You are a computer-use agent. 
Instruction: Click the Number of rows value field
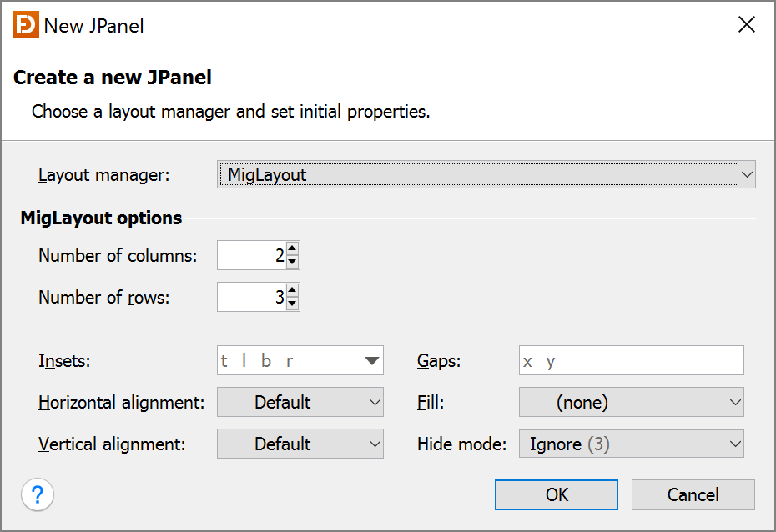(252, 297)
